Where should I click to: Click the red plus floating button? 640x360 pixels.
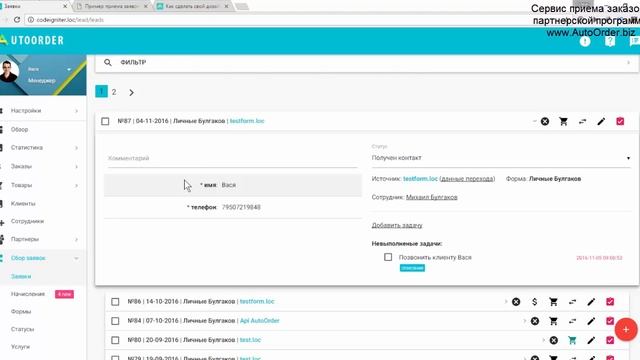[x=626, y=329]
